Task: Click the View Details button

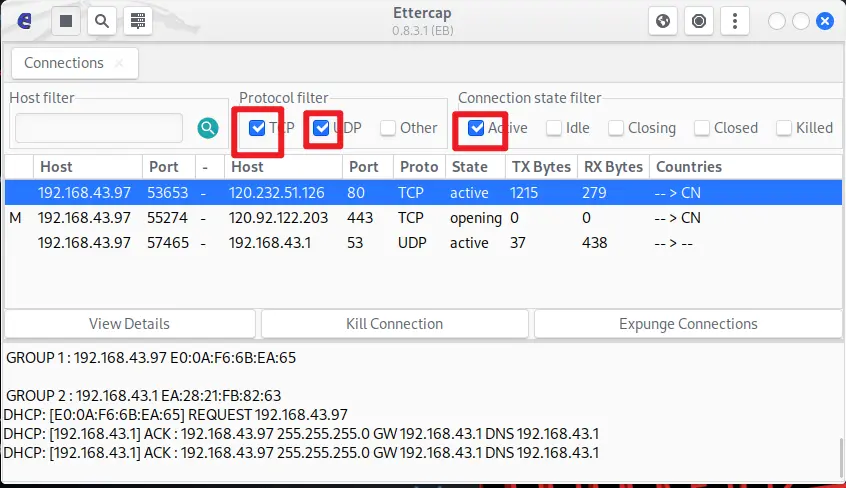Action: [129, 324]
